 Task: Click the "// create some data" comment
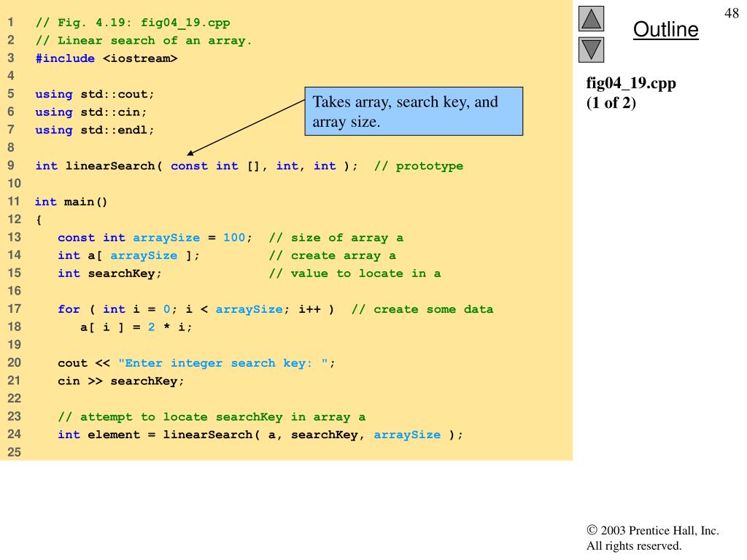(422, 309)
